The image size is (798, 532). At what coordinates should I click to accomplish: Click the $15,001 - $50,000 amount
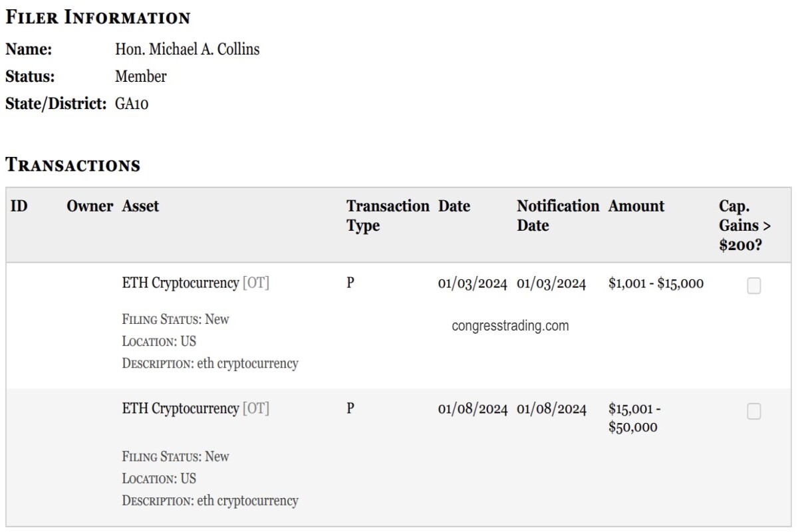634,418
